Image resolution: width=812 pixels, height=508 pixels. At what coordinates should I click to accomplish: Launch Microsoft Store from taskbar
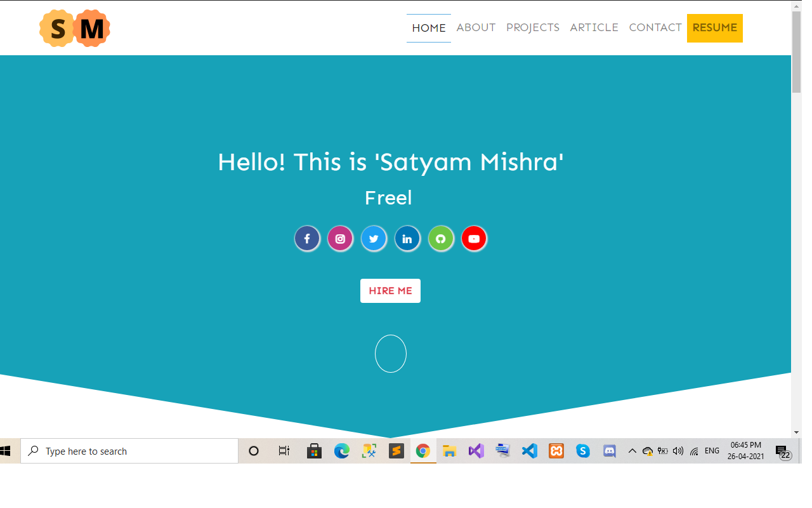pyautogui.click(x=314, y=451)
